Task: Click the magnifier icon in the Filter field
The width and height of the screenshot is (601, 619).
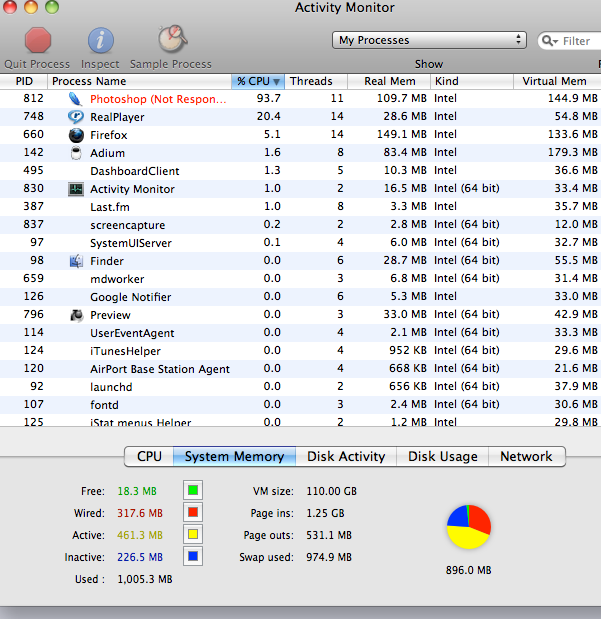Action: pos(549,41)
